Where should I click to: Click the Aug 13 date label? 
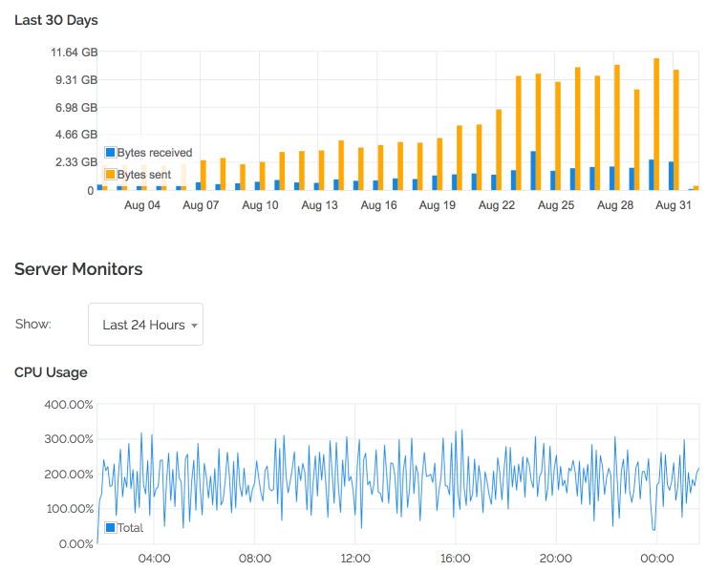(x=319, y=205)
